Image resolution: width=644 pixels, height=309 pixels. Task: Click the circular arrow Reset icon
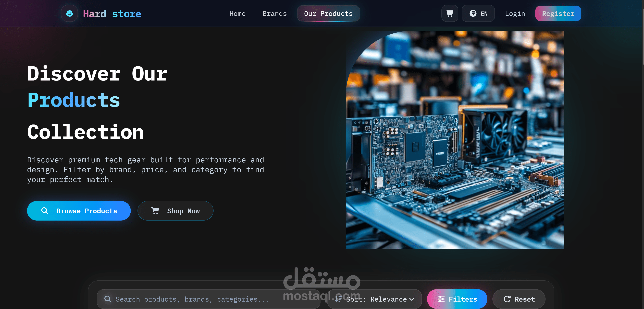[507, 299]
